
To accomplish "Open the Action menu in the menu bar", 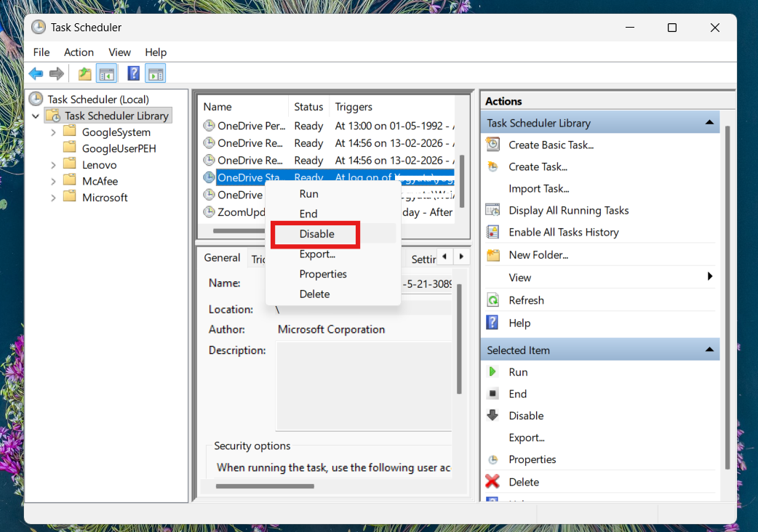I will [78, 52].
